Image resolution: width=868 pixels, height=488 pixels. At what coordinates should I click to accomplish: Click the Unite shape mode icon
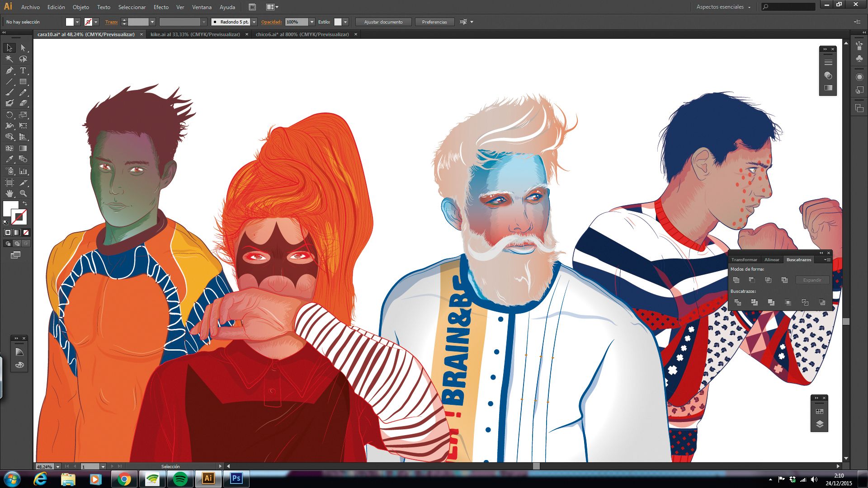(x=736, y=280)
